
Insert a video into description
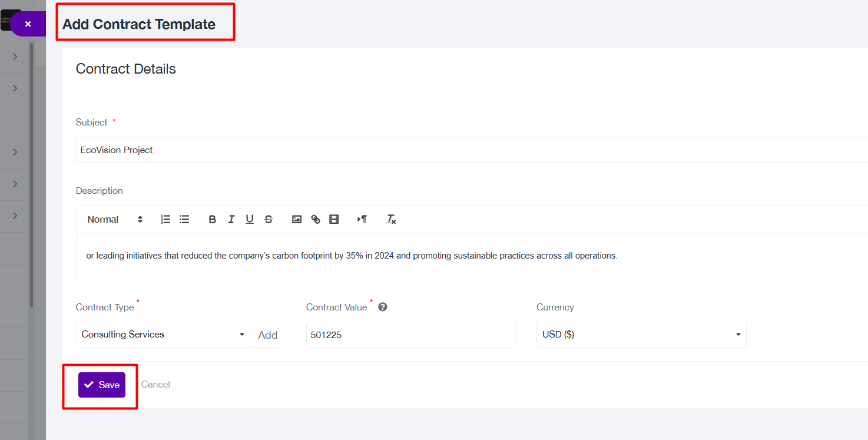pyautogui.click(x=334, y=219)
